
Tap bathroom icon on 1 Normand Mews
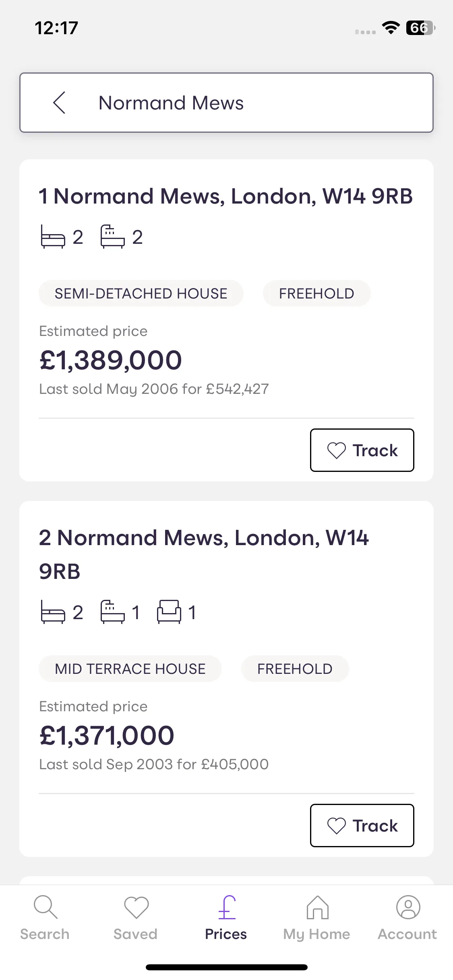coord(112,237)
